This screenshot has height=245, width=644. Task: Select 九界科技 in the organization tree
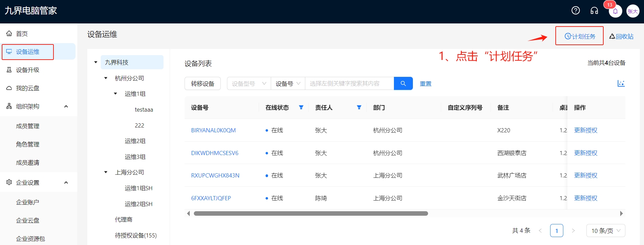[x=132, y=62]
